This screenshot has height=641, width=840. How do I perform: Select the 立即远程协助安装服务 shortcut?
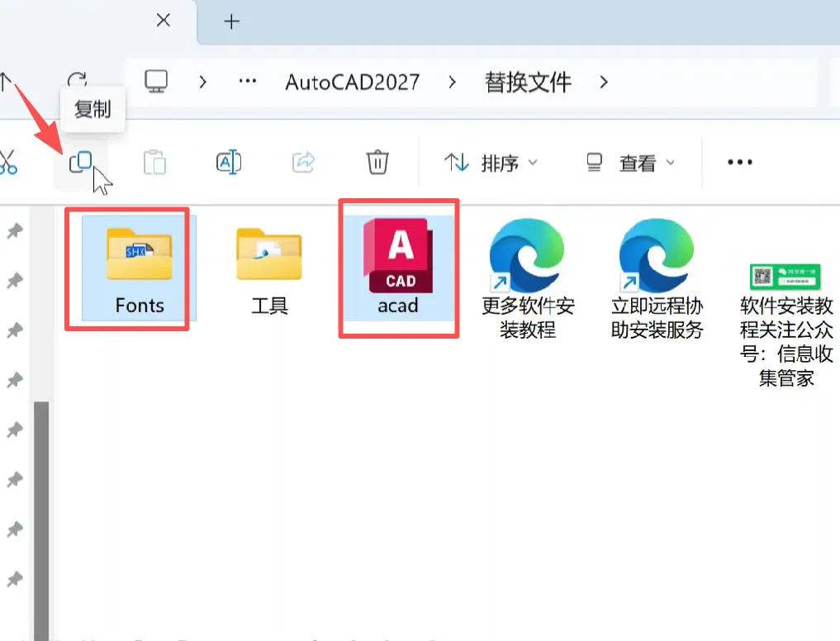(x=657, y=278)
